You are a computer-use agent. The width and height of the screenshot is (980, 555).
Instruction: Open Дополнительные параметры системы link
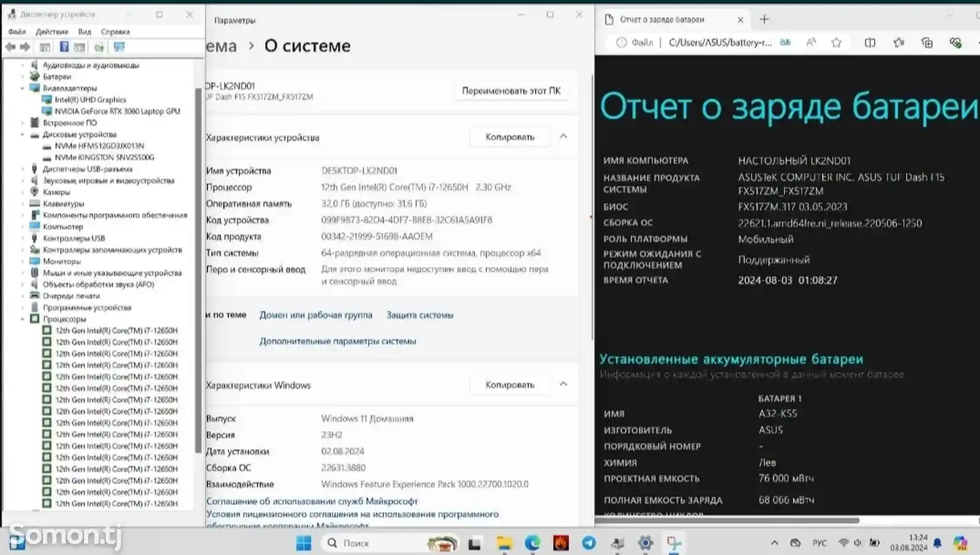[x=337, y=341]
